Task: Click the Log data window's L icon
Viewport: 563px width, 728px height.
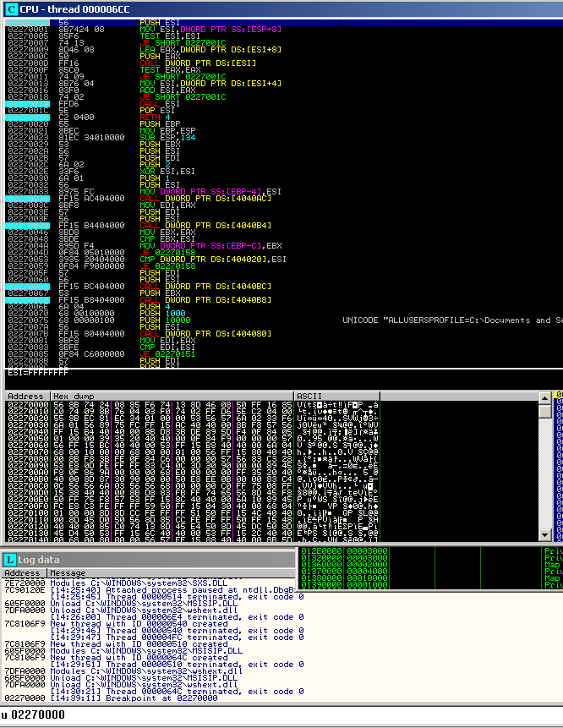Action: [9, 560]
